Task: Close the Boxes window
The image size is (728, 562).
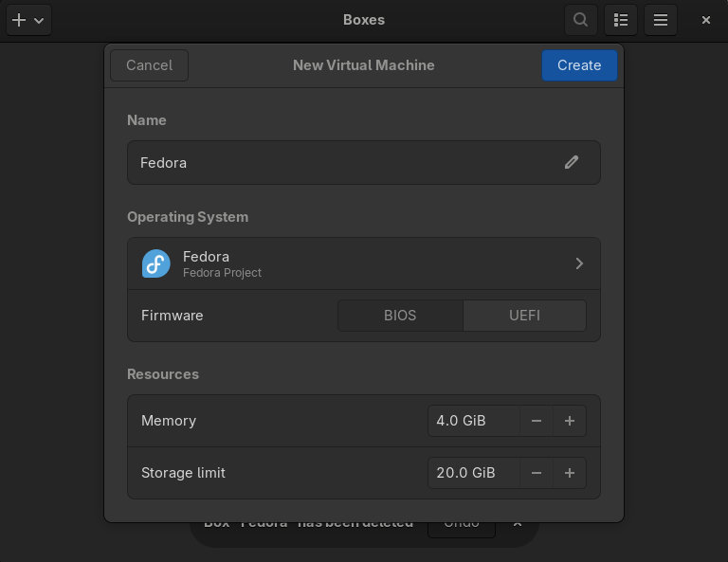Action: coord(706,20)
